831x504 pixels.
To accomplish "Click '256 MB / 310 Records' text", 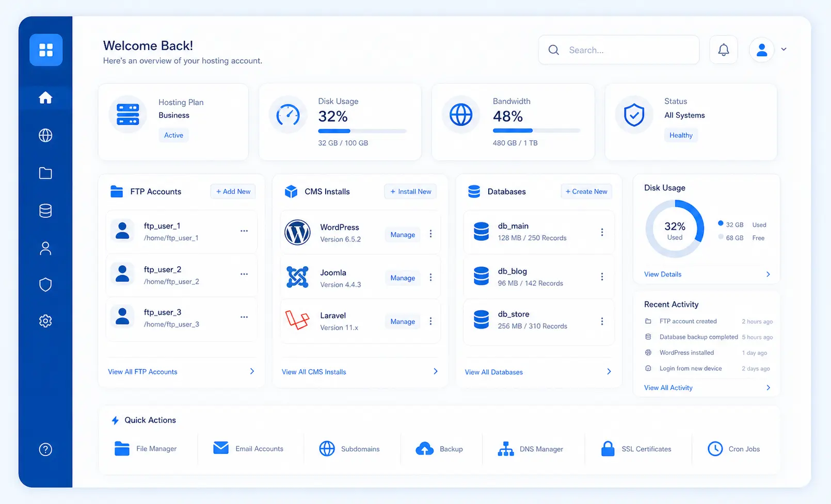I will (x=532, y=326).
